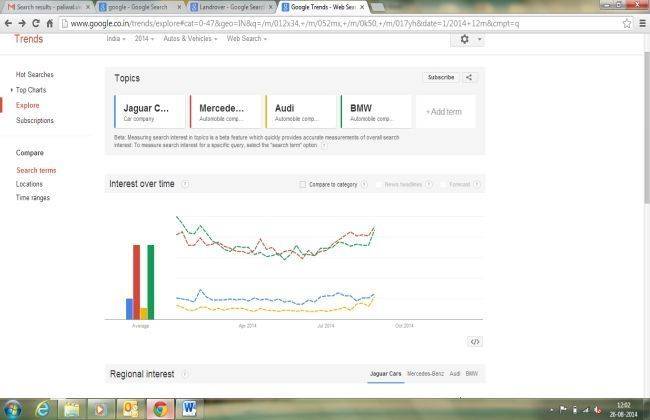The height and width of the screenshot is (420, 650).
Task: Click the browser Forward arrow
Action: point(22,24)
